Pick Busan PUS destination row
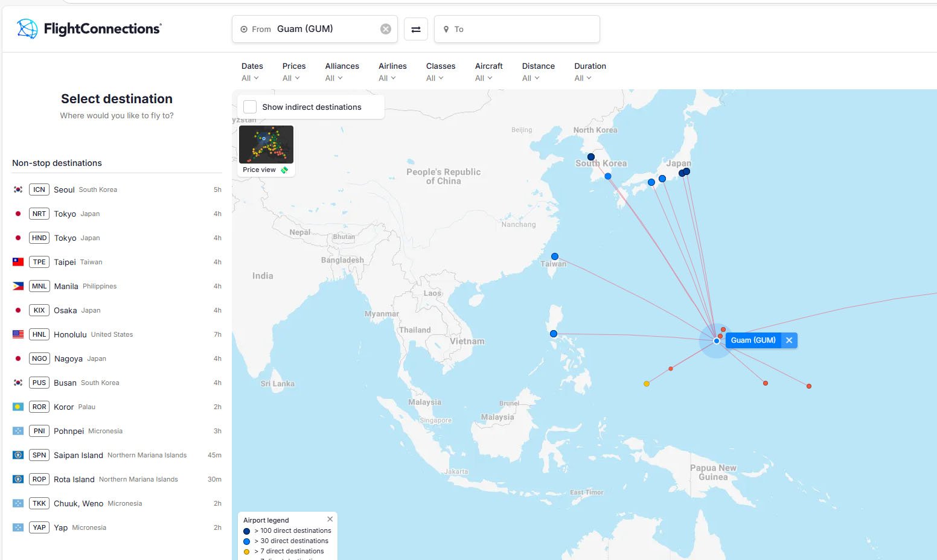 point(117,383)
